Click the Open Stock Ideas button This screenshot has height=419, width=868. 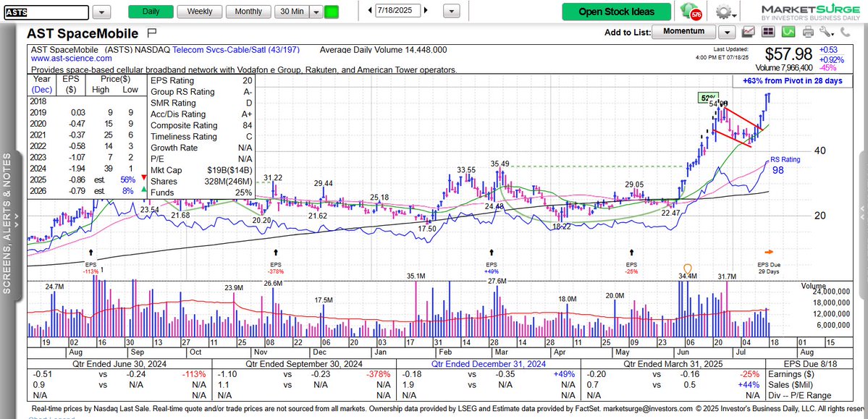coord(617,12)
